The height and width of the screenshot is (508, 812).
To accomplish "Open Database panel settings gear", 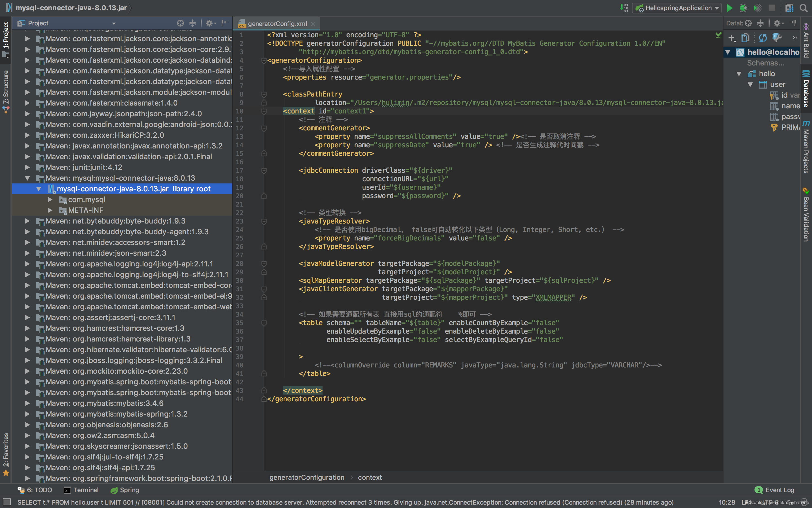I will click(x=778, y=23).
